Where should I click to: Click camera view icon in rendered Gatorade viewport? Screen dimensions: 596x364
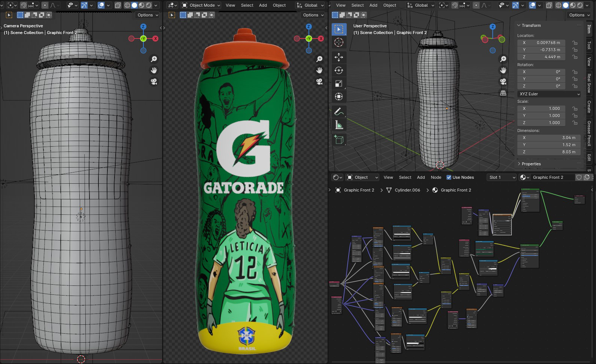[x=319, y=82]
